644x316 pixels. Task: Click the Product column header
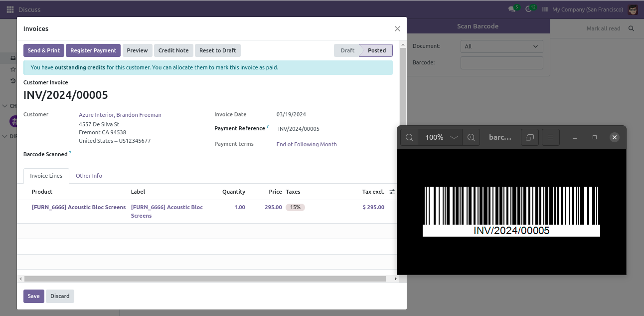(x=42, y=192)
